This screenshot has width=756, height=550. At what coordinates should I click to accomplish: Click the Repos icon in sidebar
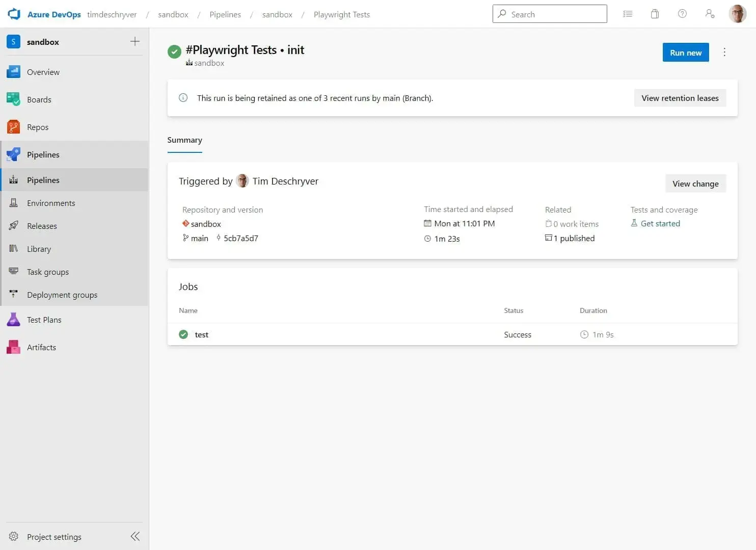pos(13,127)
